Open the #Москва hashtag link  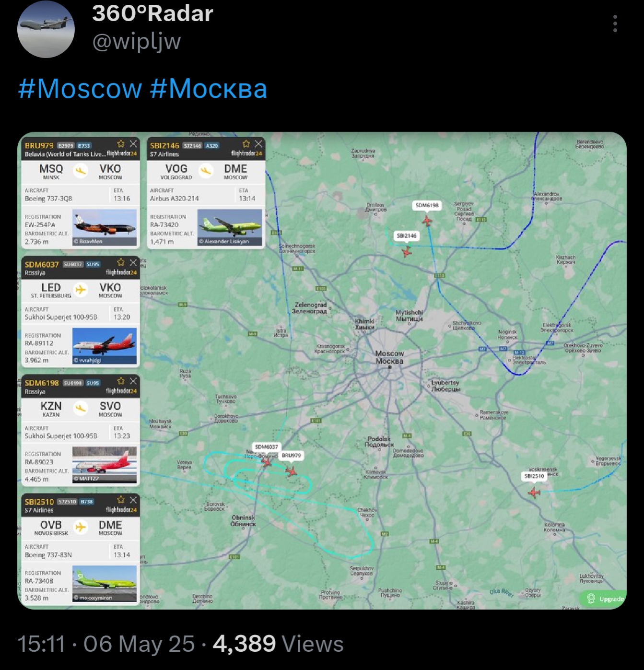[208, 89]
